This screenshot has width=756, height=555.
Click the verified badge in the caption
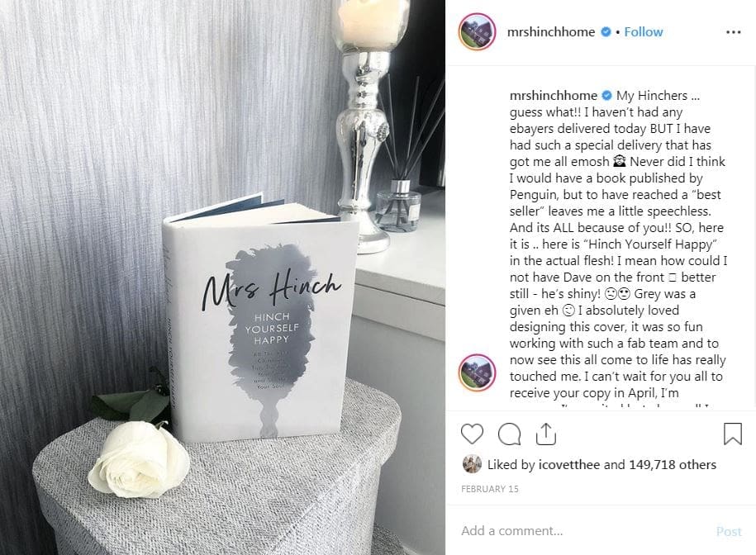[x=607, y=96]
